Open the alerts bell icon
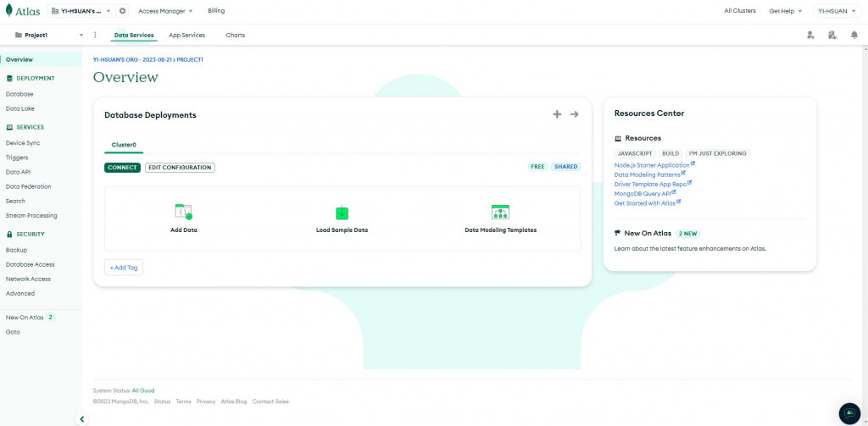Viewport: 868px width, 426px height. click(854, 35)
